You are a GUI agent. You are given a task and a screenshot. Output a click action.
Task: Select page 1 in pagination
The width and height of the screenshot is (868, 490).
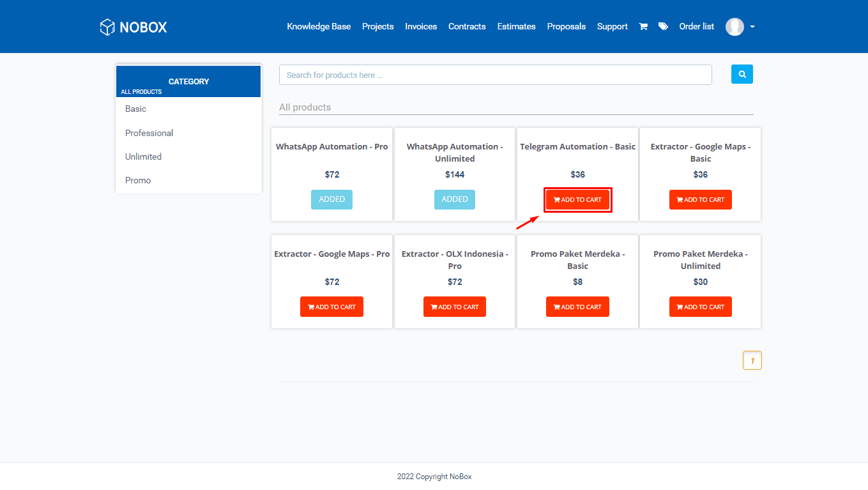[752, 360]
